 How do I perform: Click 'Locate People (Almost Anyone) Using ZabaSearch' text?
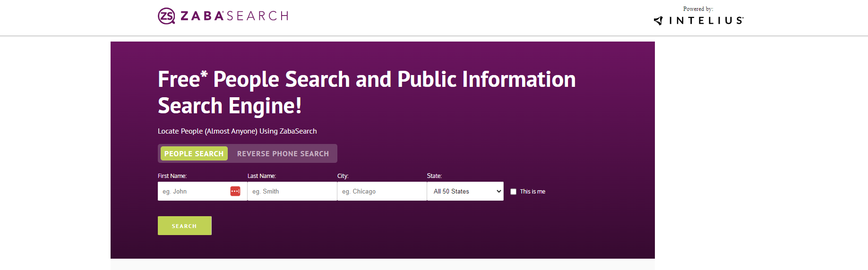(x=237, y=131)
